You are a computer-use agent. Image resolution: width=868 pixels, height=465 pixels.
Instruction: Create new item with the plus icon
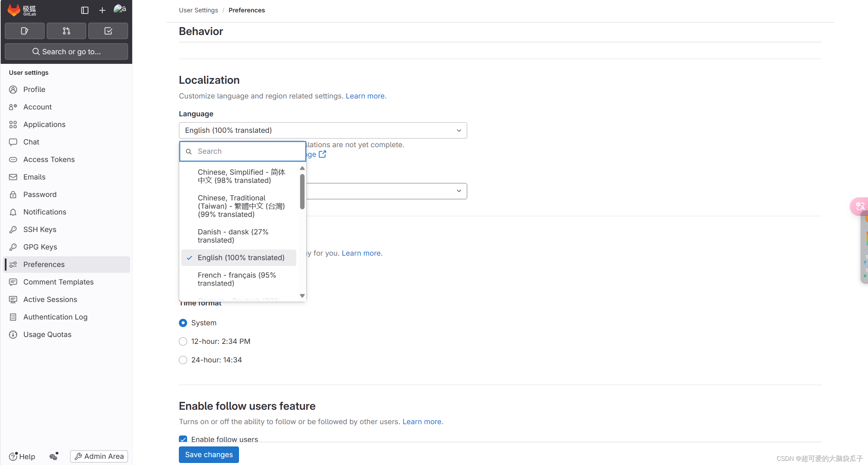point(102,10)
